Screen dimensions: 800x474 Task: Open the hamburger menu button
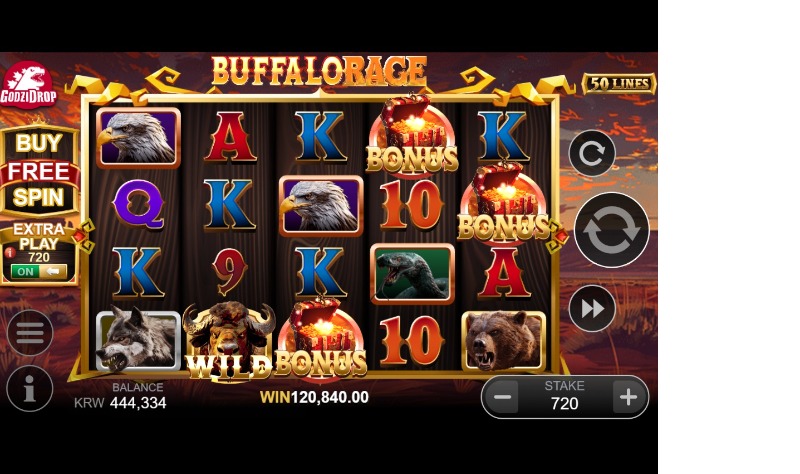point(30,333)
